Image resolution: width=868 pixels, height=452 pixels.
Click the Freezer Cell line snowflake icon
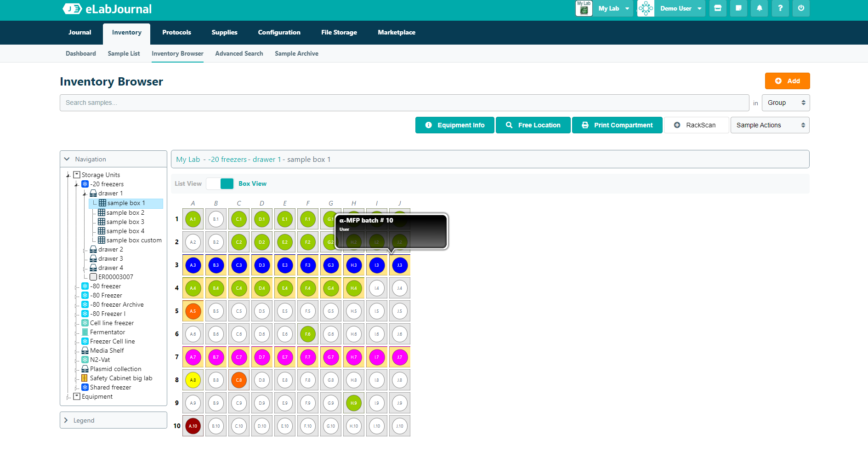point(85,341)
